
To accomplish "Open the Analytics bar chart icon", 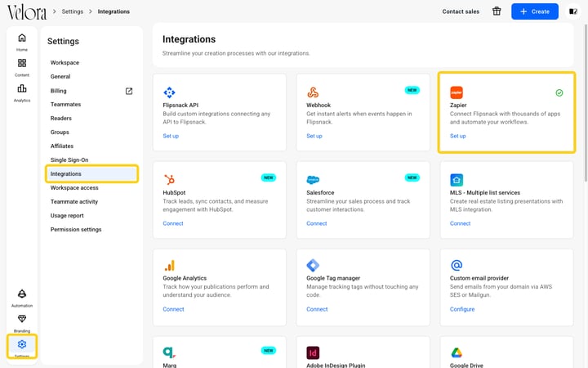I will coord(22,88).
